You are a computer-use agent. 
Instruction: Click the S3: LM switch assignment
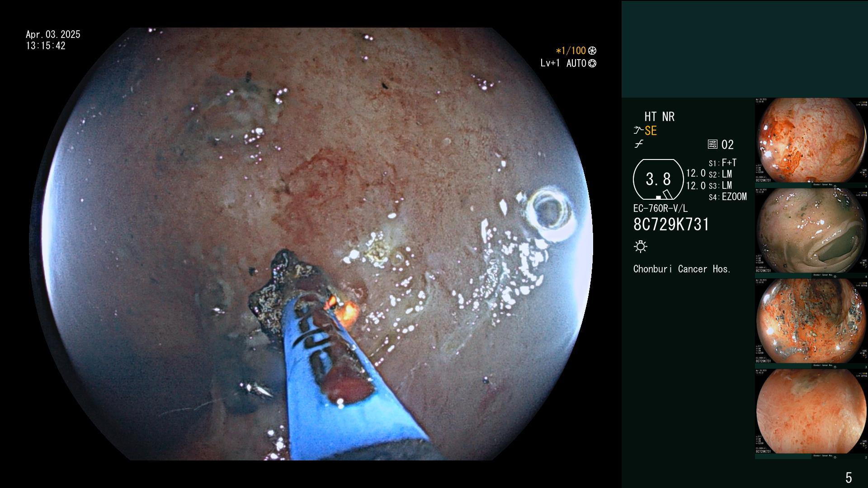click(x=720, y=186)
